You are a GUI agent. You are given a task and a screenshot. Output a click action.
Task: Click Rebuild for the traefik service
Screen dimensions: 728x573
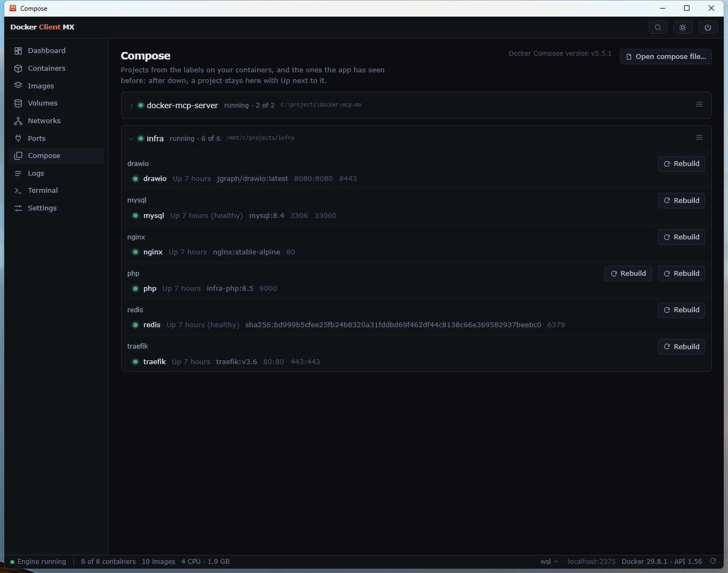click(681, 347)
